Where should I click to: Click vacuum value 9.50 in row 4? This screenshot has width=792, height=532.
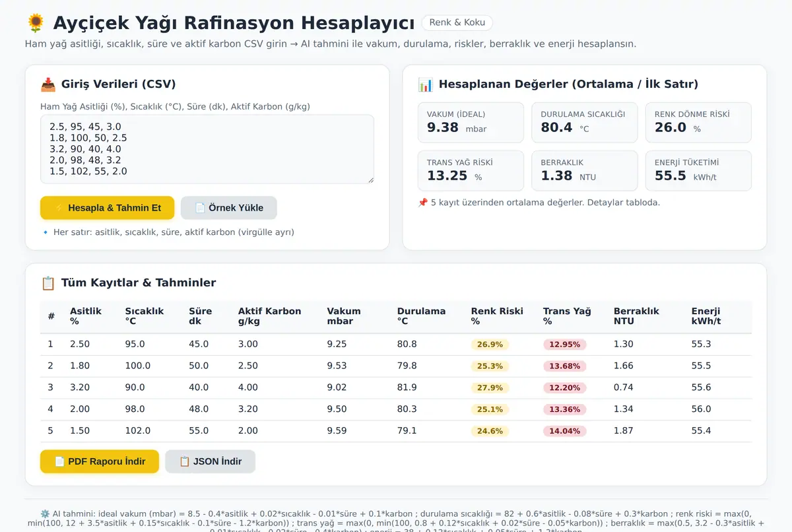click(337, 410)
